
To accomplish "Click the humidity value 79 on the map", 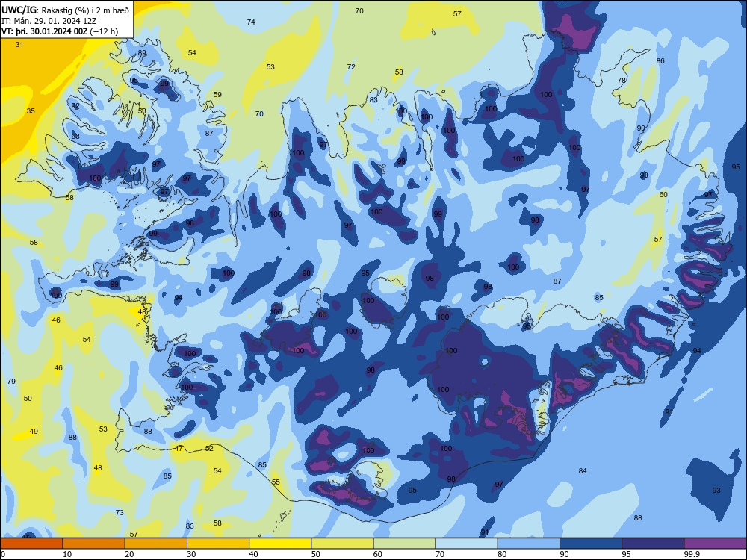I will point(11,381).
